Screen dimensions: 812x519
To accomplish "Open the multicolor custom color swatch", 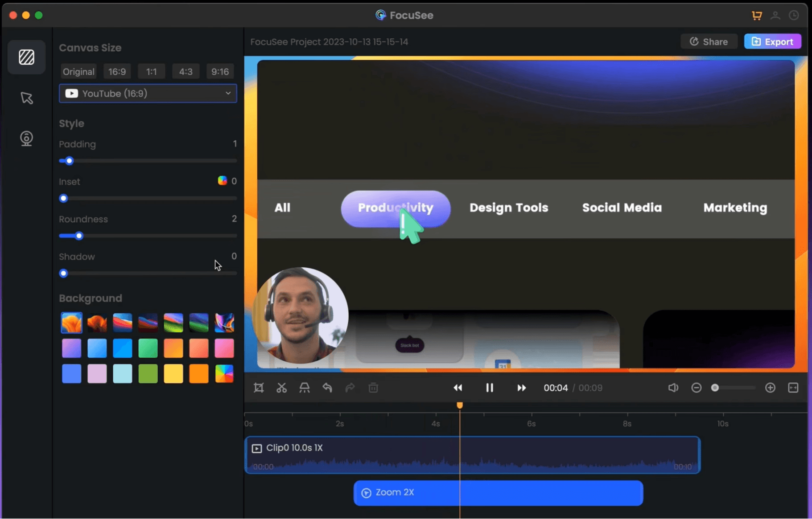I will pos(224,373).
